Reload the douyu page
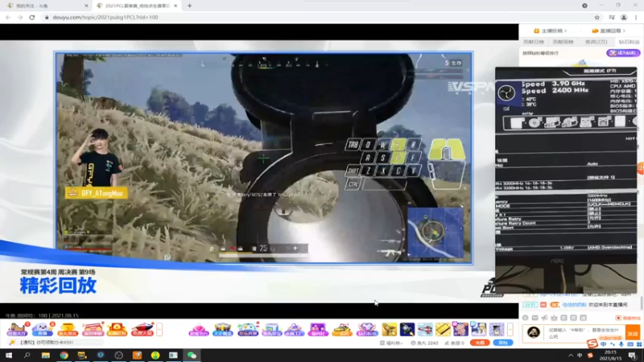This screenshot has height=362, width=644. pyautogui.click(x=32, y=18)
